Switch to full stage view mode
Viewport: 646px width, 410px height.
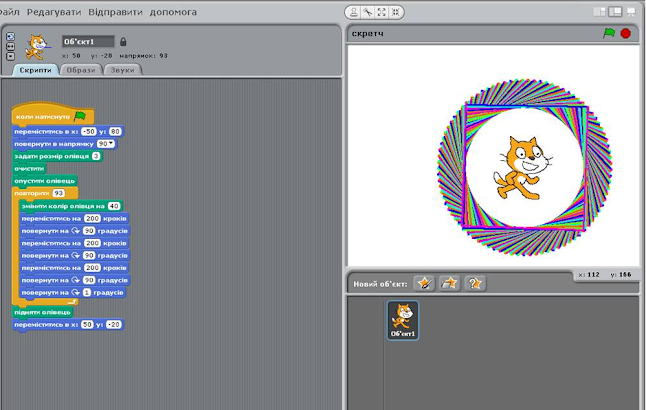pyautogui.click(x=615, y=12)
